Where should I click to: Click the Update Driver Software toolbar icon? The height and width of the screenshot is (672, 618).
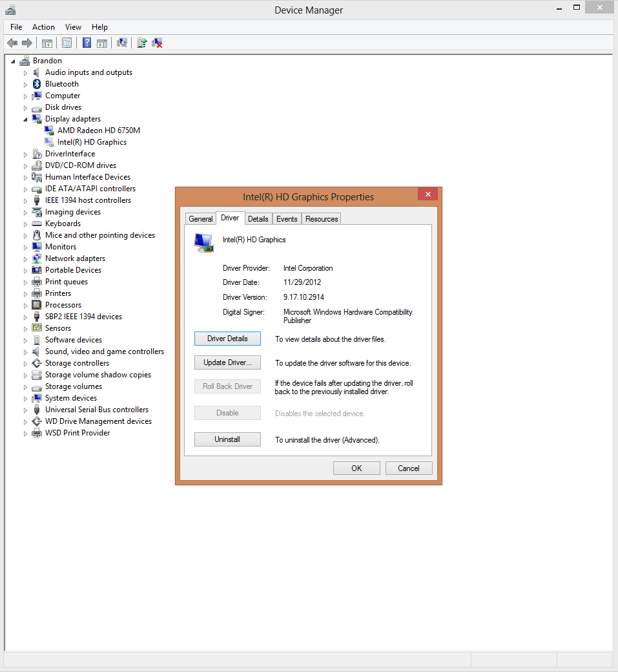[x=142, y=43]
